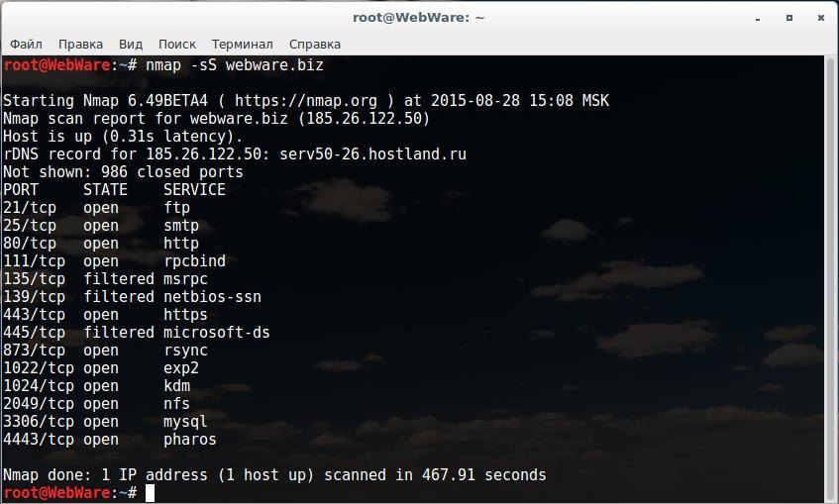This screenshot has width=839, height=504.
Task: Open the Правка menu
Action: coord(80,44)
